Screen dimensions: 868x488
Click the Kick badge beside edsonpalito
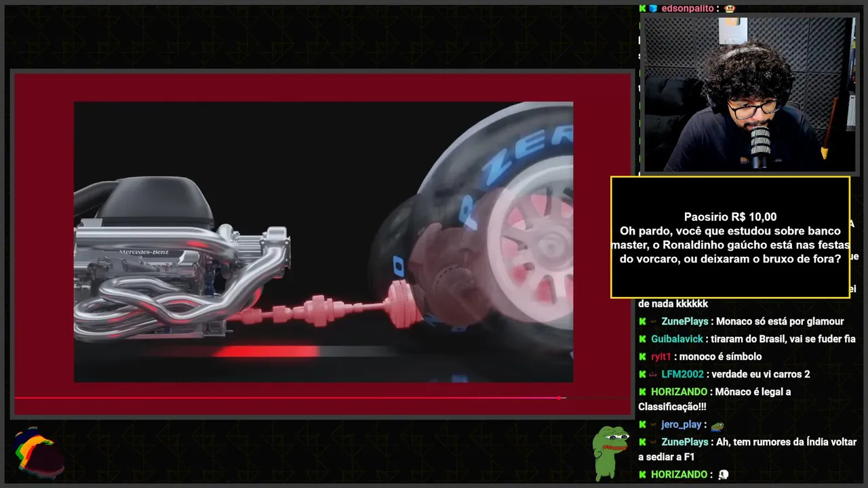[642, 8]
